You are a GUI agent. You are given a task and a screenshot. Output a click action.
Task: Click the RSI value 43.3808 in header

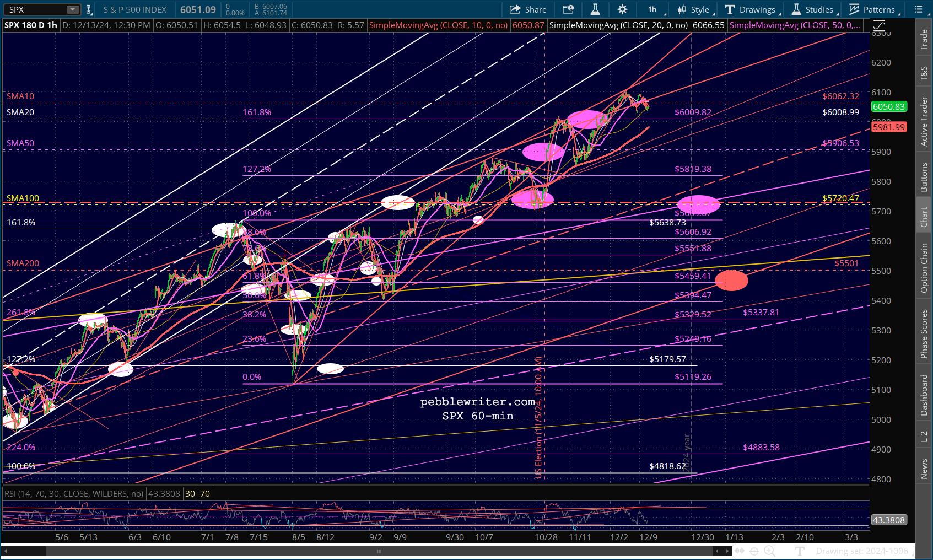pyautogui.click(x=163, y=494)
